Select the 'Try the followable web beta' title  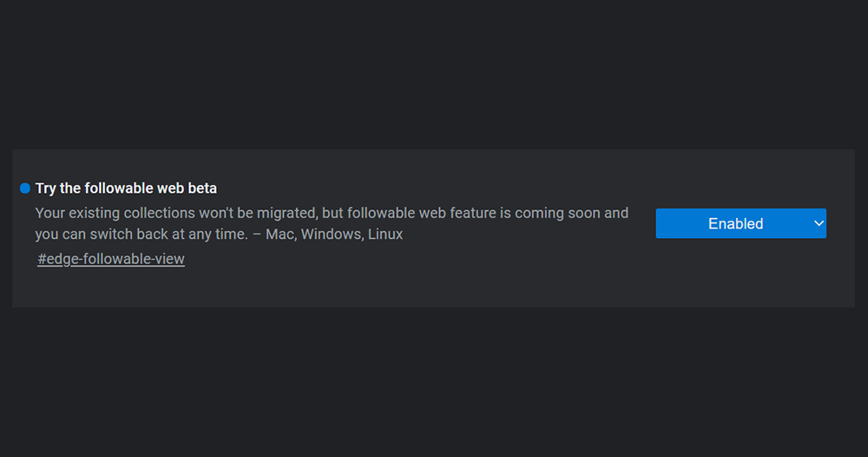click(x=126, y=189)
